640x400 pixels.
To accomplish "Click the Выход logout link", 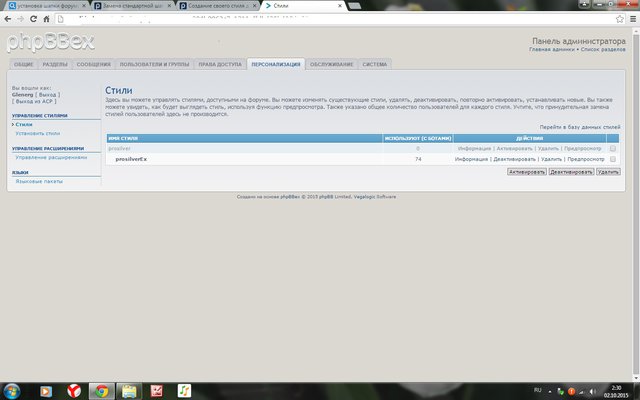I will (47, 95).
